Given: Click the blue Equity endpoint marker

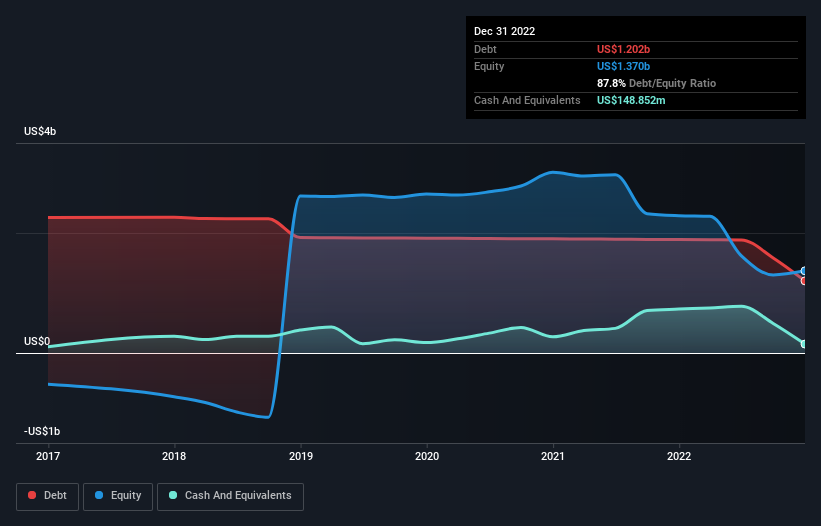Looking at the screenshot, I should tap(804, 271).
